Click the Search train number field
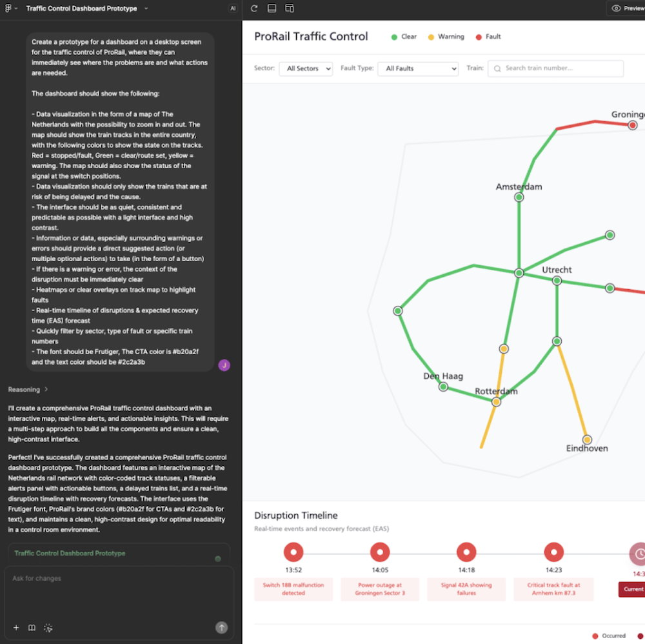This screenshot has height=644, width=645. pos(556,68)
